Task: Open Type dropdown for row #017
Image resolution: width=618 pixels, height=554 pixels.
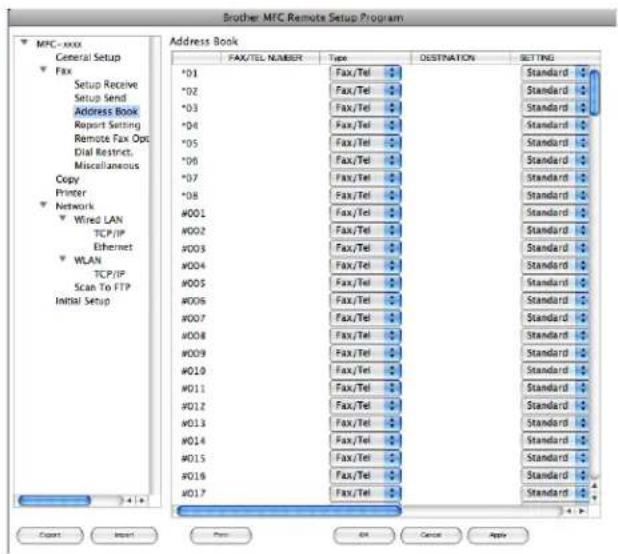Action: tap(366, 493)
